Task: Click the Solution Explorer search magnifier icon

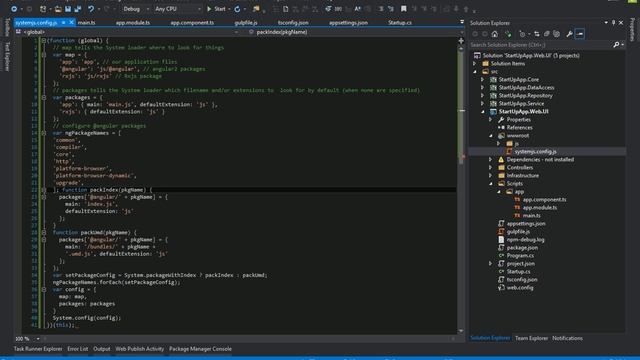Action: (x=616, y=44)
